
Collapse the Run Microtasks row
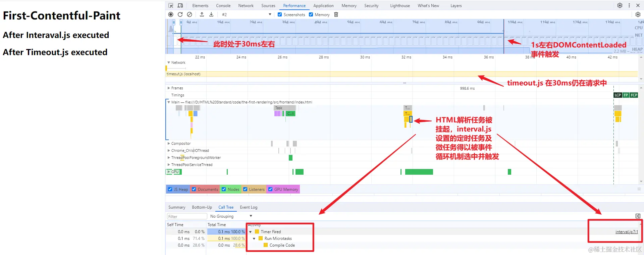click(254, 239)
